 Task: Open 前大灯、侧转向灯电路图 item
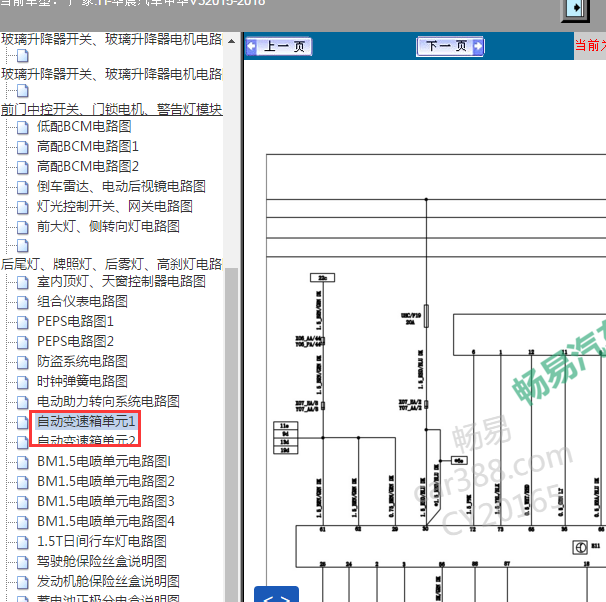coord(108,226)
